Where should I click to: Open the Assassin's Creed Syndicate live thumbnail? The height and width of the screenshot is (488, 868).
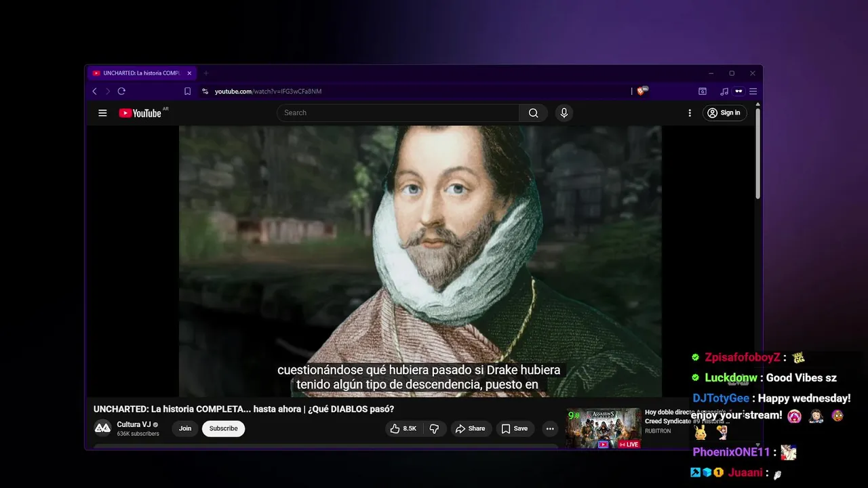[x=603, y=428]
